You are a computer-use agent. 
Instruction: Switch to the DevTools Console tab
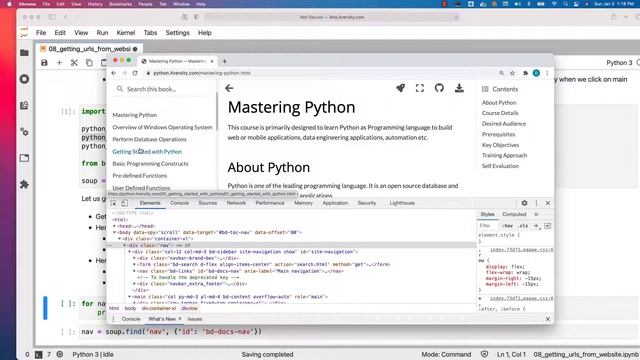tap(179, 203)
